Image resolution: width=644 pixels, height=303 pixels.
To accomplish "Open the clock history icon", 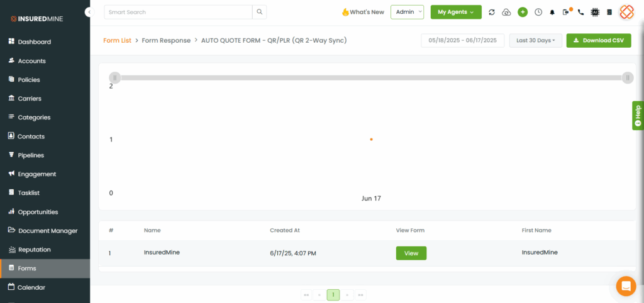I will coord(538,13).
